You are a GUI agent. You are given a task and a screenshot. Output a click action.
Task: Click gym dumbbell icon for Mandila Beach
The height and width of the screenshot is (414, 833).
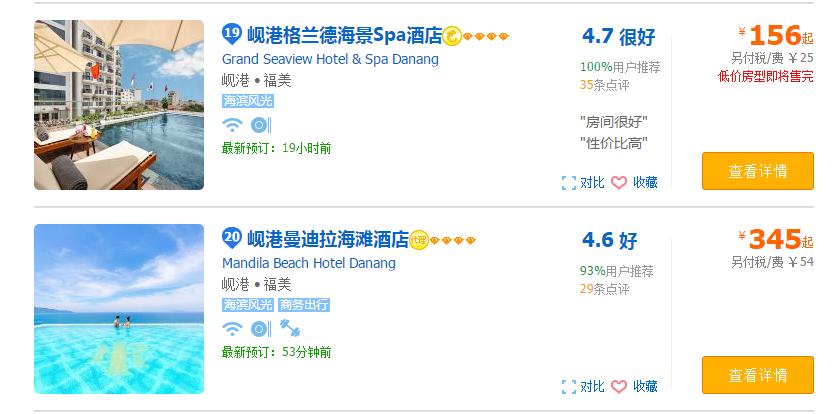tap(290, 329)
